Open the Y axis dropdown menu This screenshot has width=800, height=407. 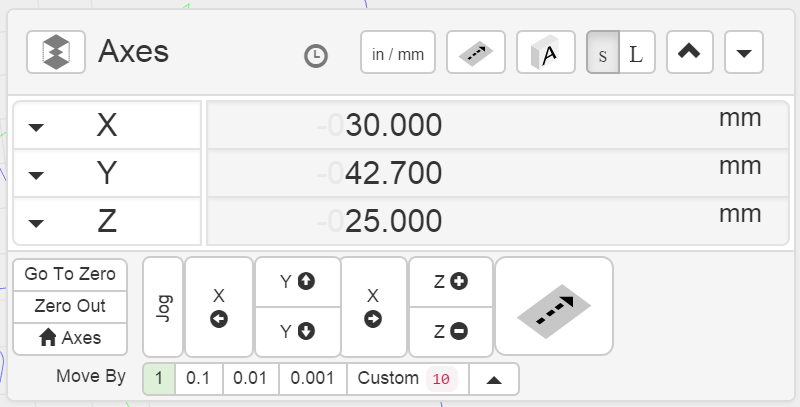click(37, 175)
